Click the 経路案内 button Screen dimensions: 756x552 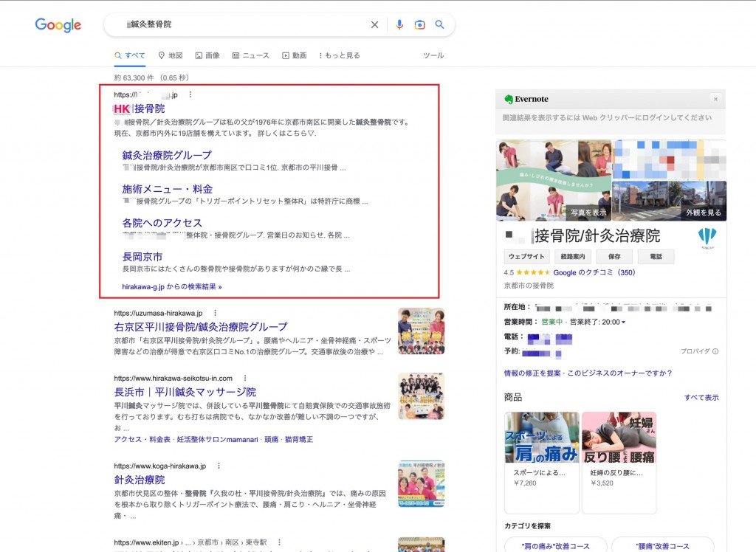click(x=573, y=257)
